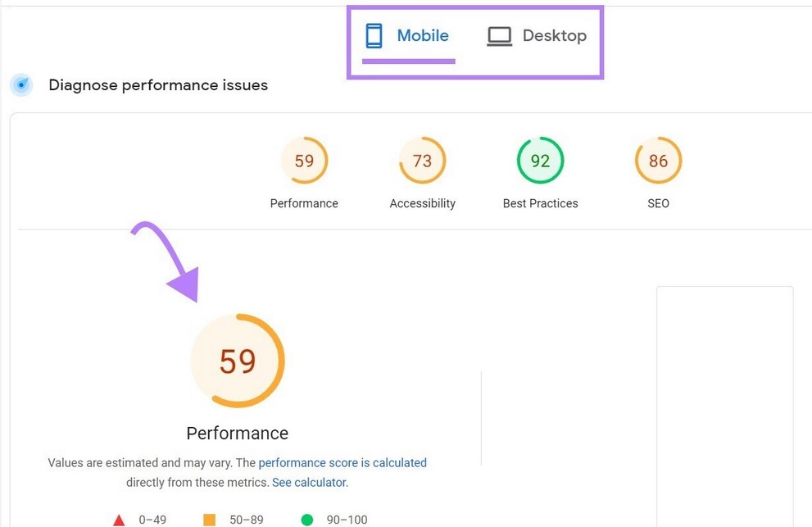Select the Best Practices 92 score gauge
The image size is (812, 527).
(x=540, y=161)
